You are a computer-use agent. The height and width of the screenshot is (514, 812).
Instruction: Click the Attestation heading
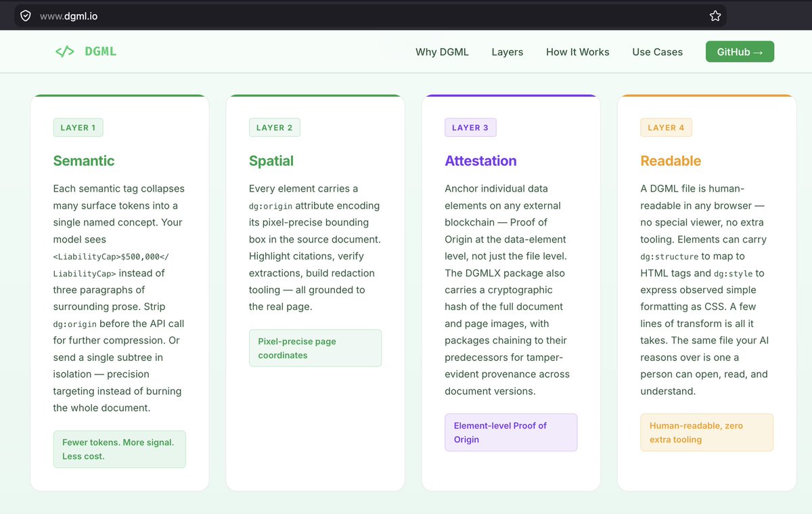480,160
